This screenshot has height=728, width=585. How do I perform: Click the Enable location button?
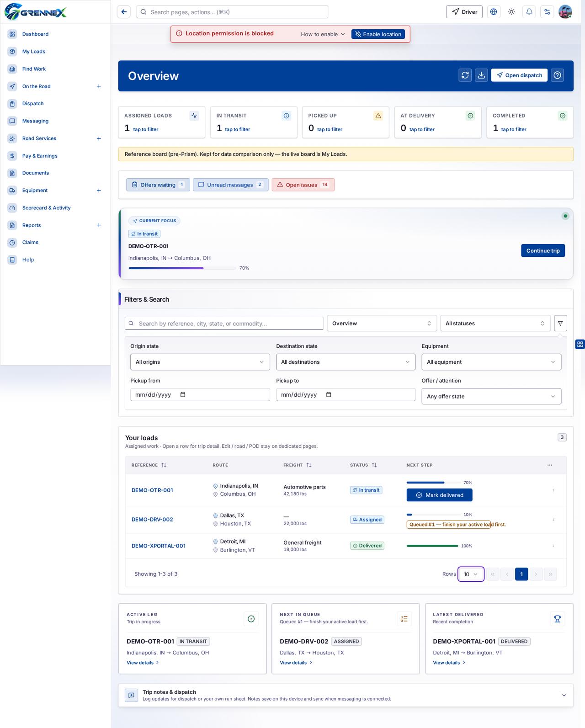(x=378, y=34)
